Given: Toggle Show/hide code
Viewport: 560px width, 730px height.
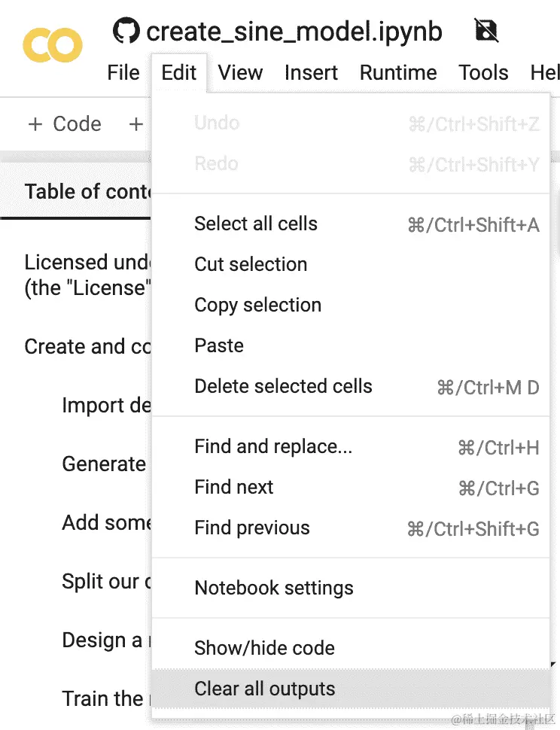Looking at the screenshot, I should point(264,648).
